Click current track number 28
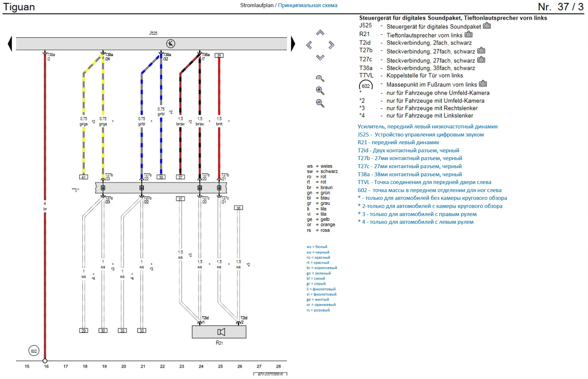The height and width of the screenshot is (379, 588). pyautogui.click(x=278, y=366)
